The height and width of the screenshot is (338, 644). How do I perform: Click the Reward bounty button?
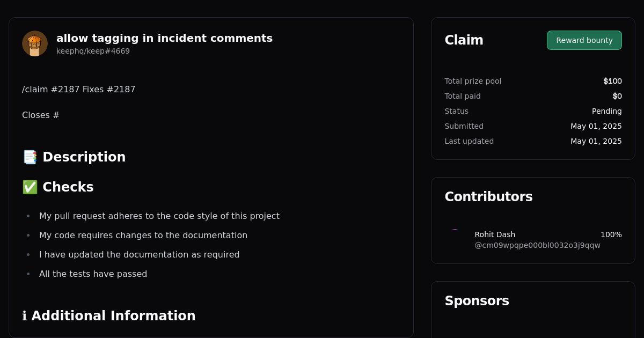pos(584,40)
